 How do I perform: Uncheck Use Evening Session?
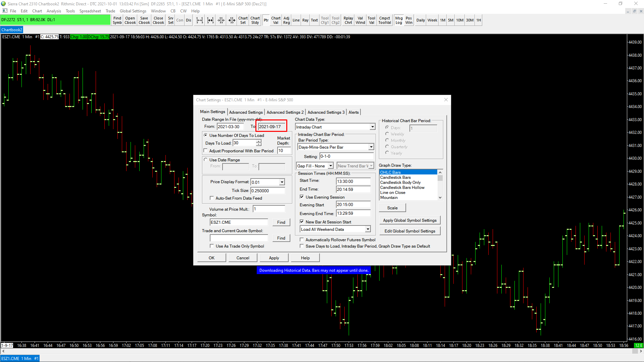point(302,197)
